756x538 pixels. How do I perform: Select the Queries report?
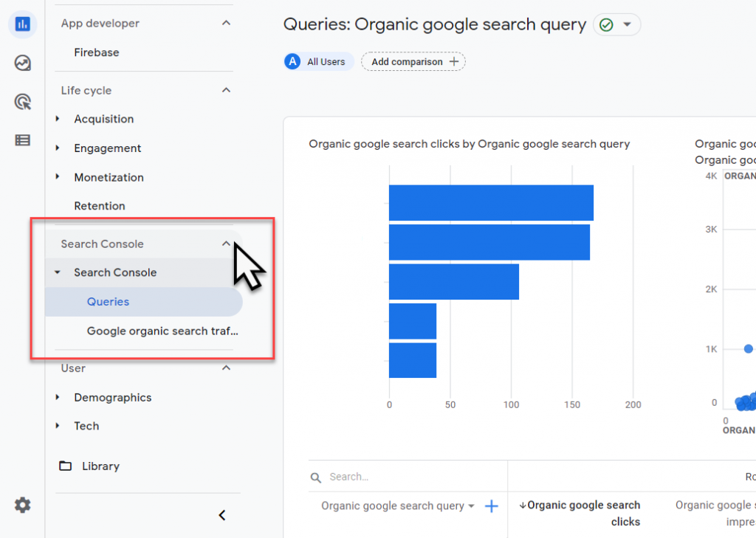pos(108,302)
